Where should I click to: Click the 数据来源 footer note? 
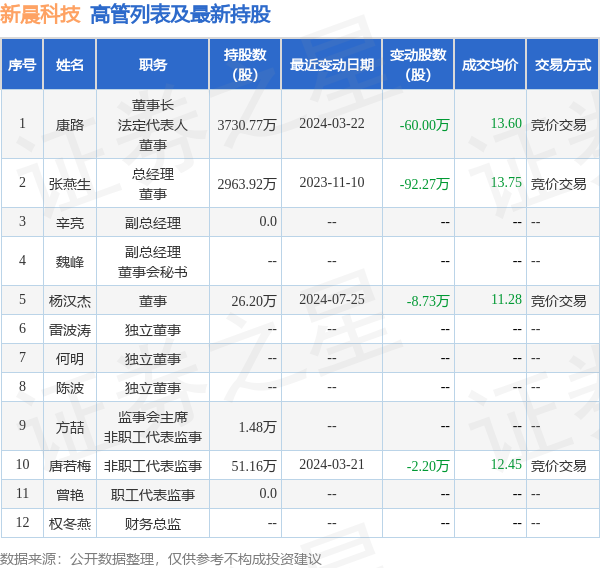pyautogui.click(x=161, y=559)
